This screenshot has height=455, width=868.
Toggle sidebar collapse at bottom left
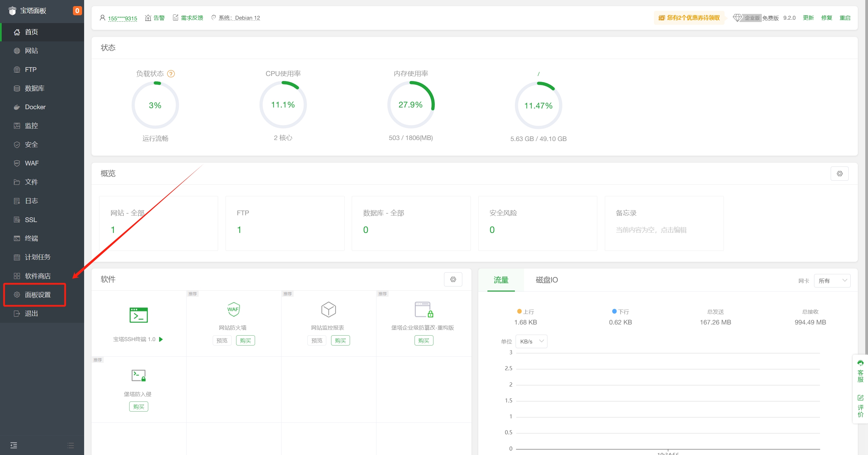click(14, 445)
